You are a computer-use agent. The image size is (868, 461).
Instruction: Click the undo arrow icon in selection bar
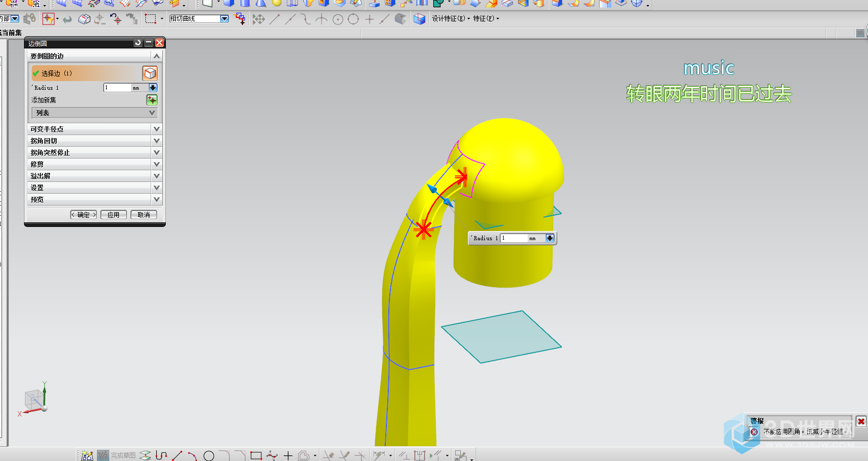pyautogui.click(x=67, y=19)
